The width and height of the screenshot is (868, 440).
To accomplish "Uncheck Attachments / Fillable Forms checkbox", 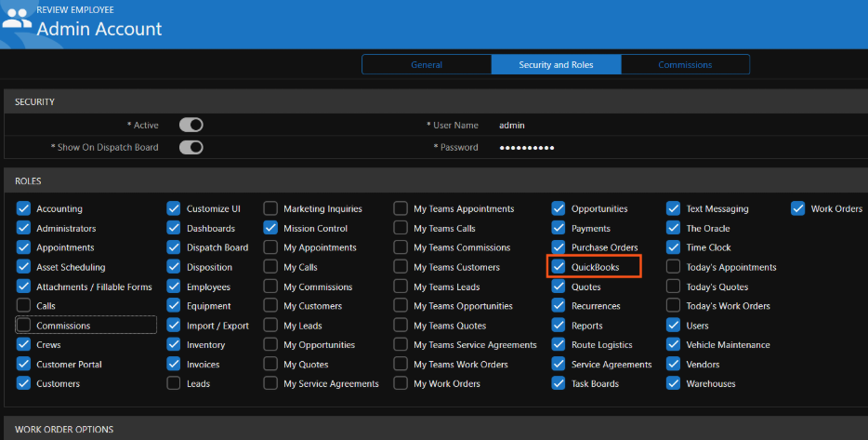I will [23, 287].
